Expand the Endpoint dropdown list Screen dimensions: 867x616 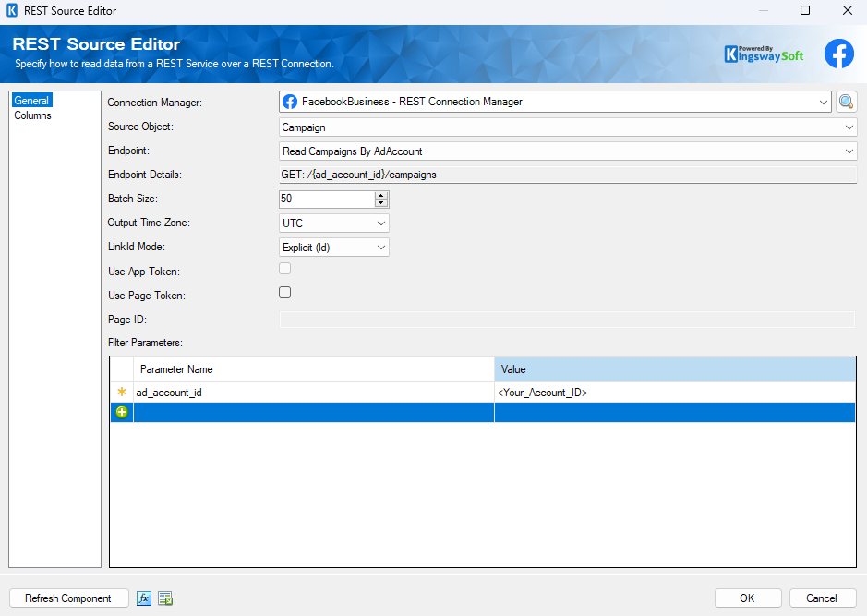click(x=849, y=151)
